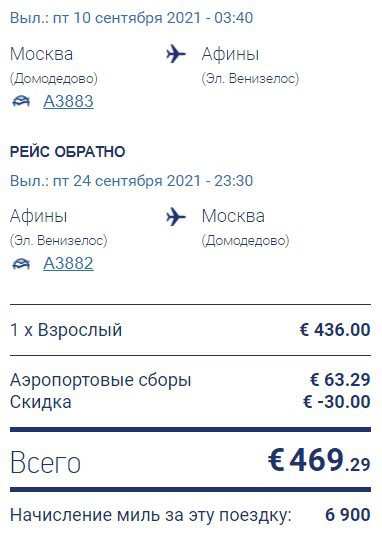The image size is (382, 537).
Task: Click the Всего total price € 469.29
Action: tap(319, 460)
